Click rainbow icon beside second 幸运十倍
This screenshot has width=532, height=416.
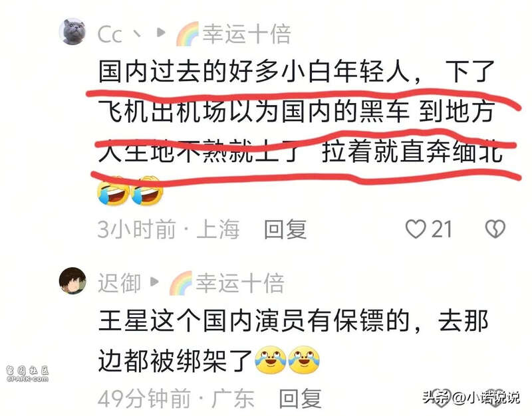(x=181, y=282)
